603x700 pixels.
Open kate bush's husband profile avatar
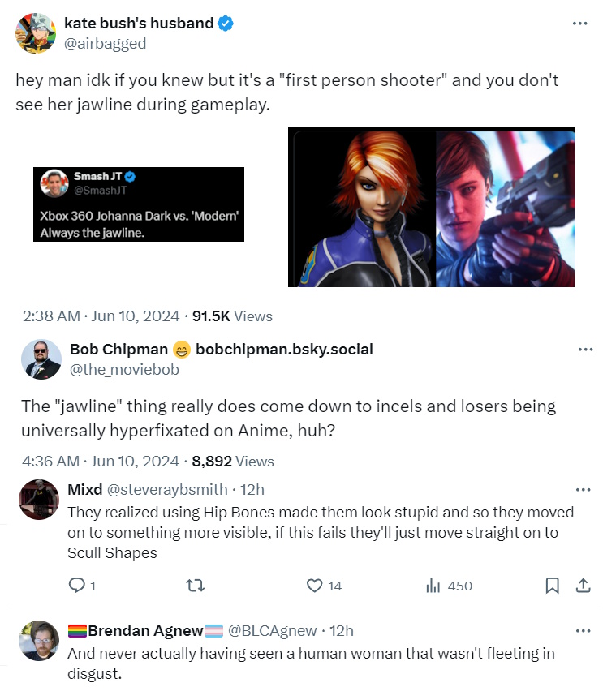tap(37, 32)
